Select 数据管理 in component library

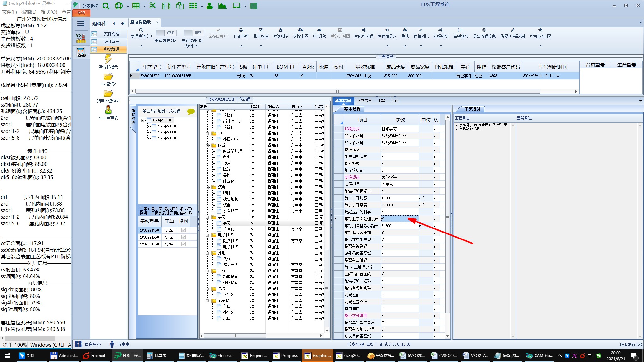[111, 50]
